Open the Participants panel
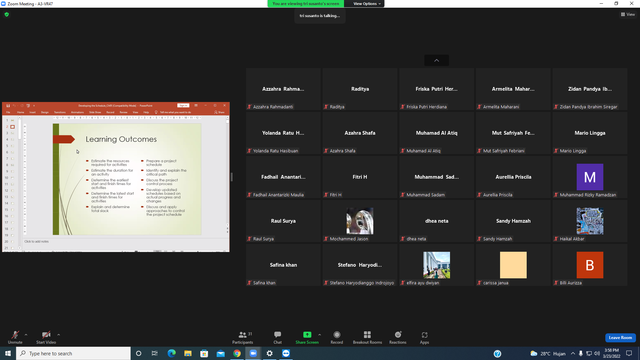This screenshot has width=640, height=360. [x=242, y=337]
